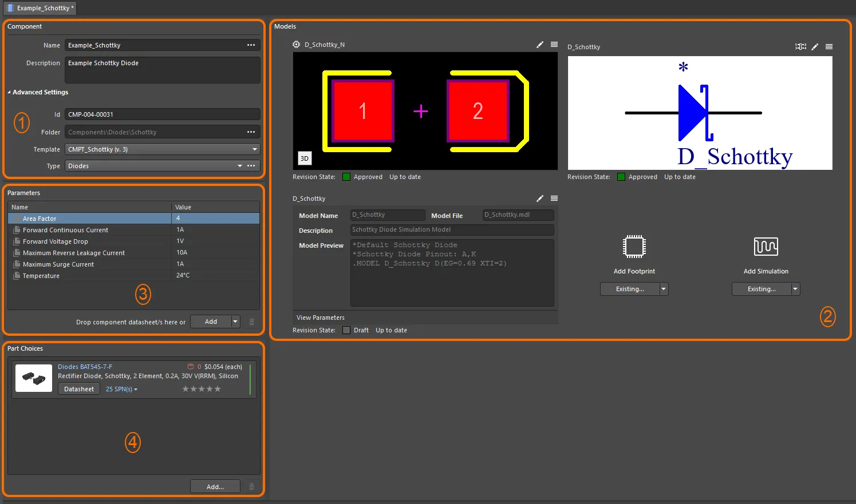Open the Template dropdown CMPT_Schottky

pyautogui.click(x=162, y=149)
